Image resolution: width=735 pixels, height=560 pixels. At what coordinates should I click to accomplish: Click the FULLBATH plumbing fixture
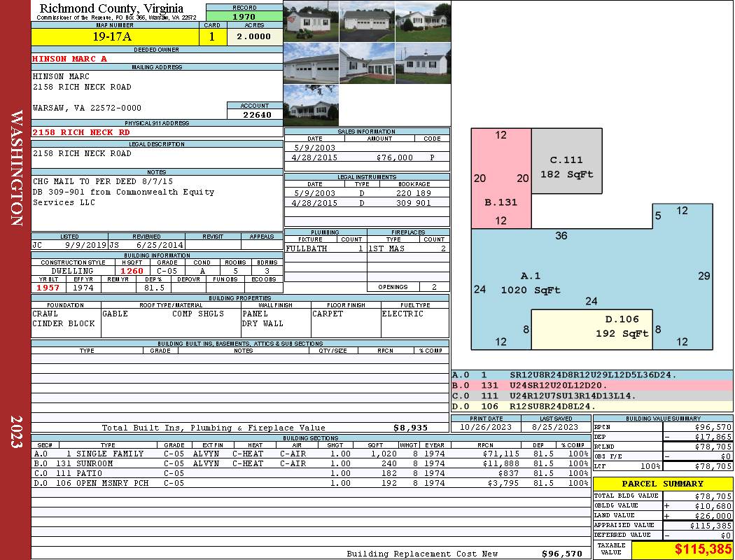[x=307, y=248]
